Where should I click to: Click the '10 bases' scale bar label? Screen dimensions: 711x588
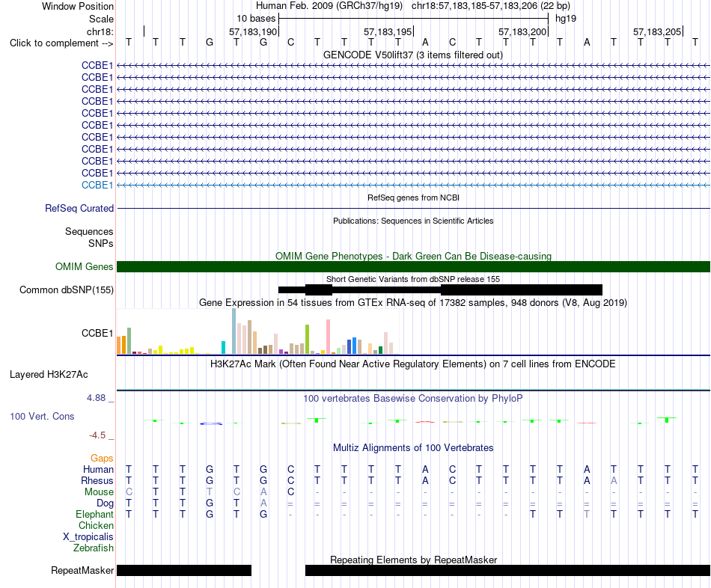(x=256, y=19)
